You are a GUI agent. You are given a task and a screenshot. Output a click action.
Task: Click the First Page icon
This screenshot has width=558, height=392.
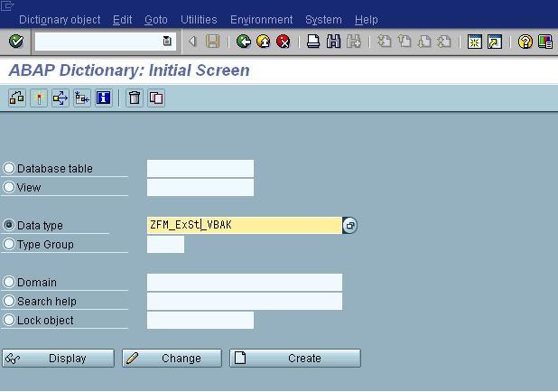pyautogui.click(x=384, y=42)
